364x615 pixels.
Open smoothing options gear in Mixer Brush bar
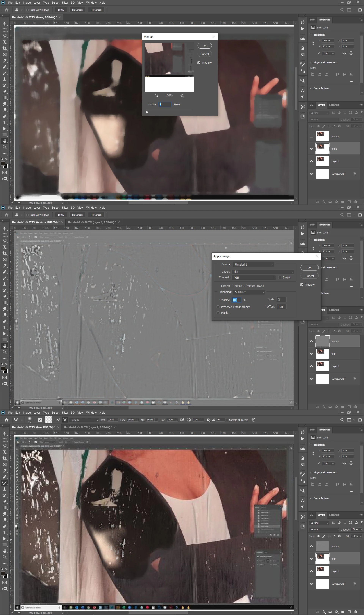(208, 420)
